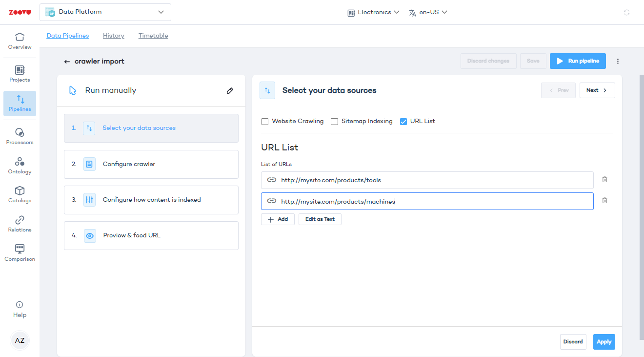Delete the products/tools URL with trash icon
Image resolution: width=644 pixels, height=357 pixels.
click(x=604, y=180)
